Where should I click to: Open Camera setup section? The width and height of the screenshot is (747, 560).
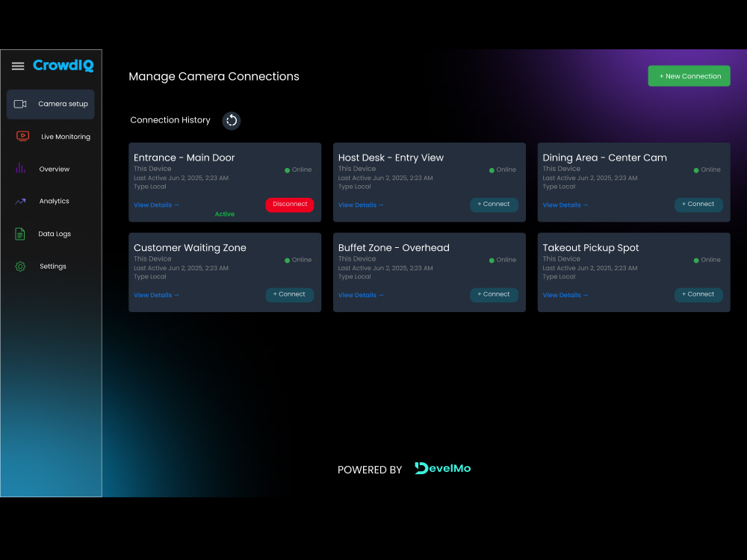tap(51, 104)
